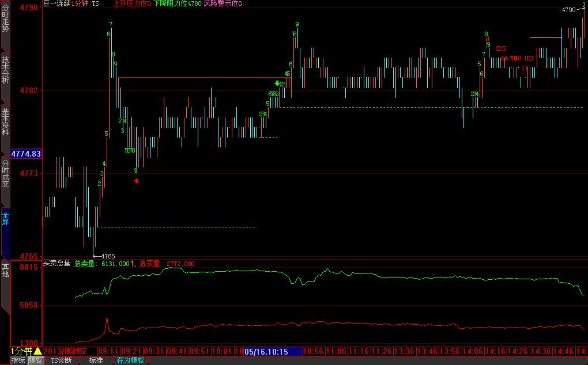Switch to the 技术分析 side tab
The height and width of the screenshot is (365, 588).
pos(5,70)
